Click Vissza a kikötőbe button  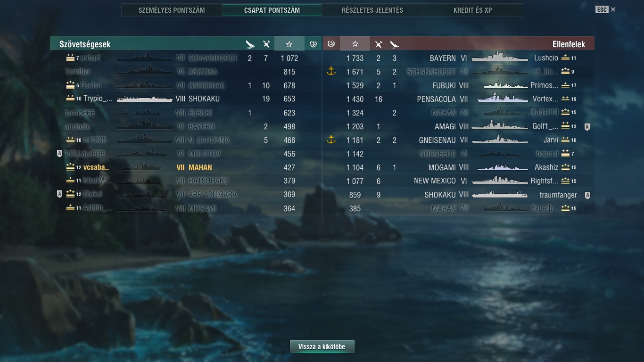coord(322,346)
